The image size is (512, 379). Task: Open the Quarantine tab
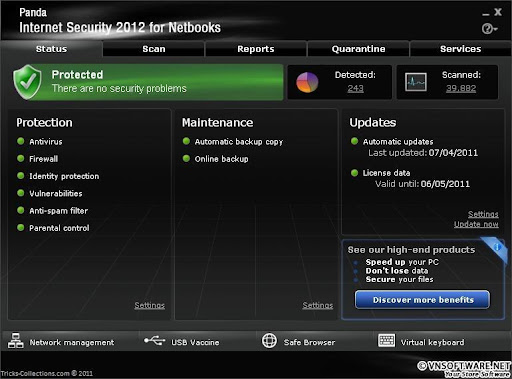point(358,49)
